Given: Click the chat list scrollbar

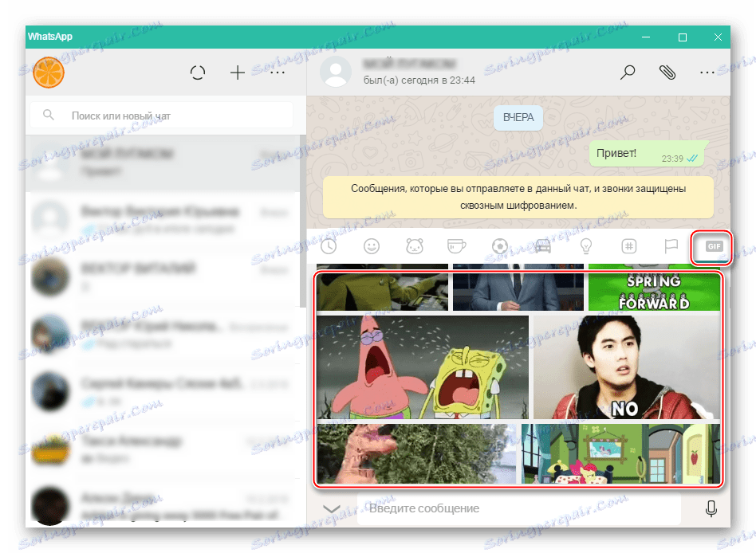Looking at the screenshot, I should pyautogui.click(x=303, y=221).
